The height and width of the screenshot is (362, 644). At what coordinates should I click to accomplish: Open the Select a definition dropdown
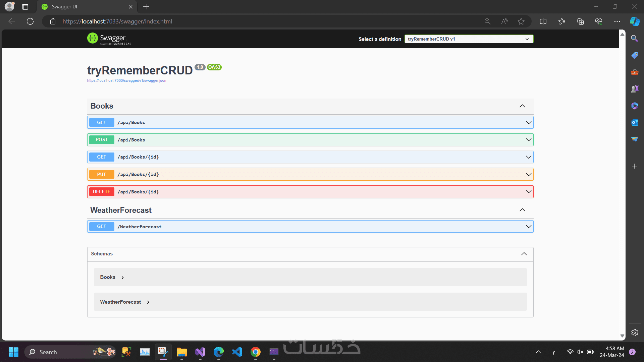pyautogui.click(x=469, y=39)
